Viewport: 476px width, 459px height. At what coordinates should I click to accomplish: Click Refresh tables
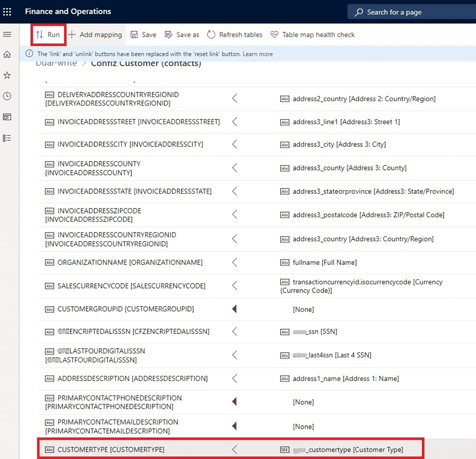[x=235, y=35]
